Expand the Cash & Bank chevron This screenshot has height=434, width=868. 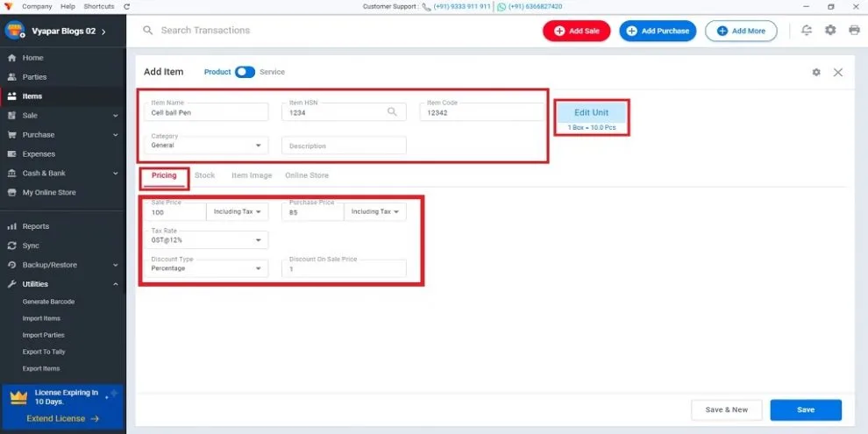coord(115,174)
